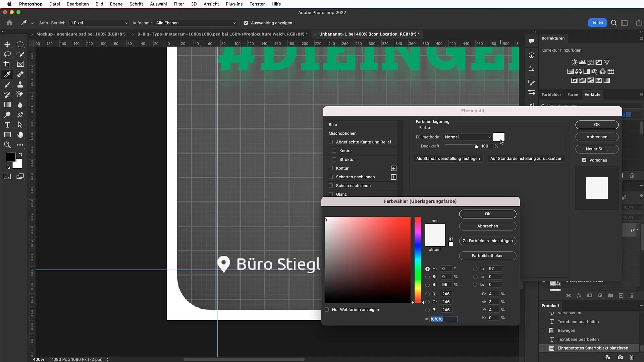Create snapshot camera icon in Protokoll panel
Screen dimensions: 644x362
coord(620,357)
